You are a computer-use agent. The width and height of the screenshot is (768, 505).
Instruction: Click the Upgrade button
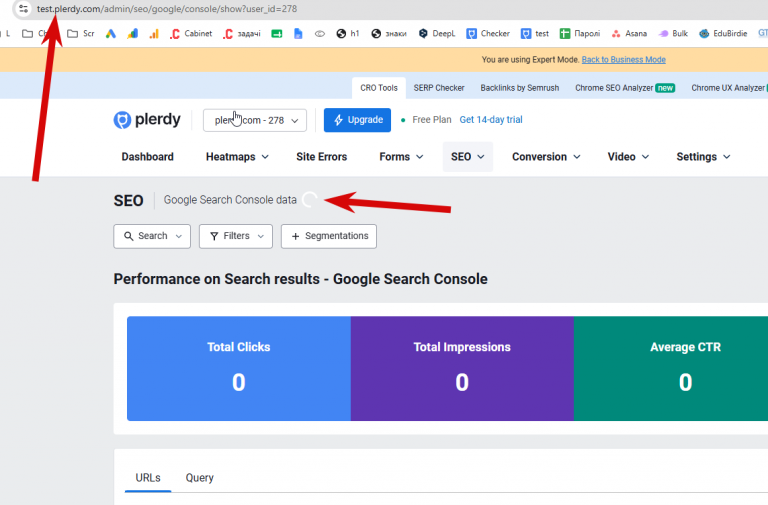(x=357, y=120)
